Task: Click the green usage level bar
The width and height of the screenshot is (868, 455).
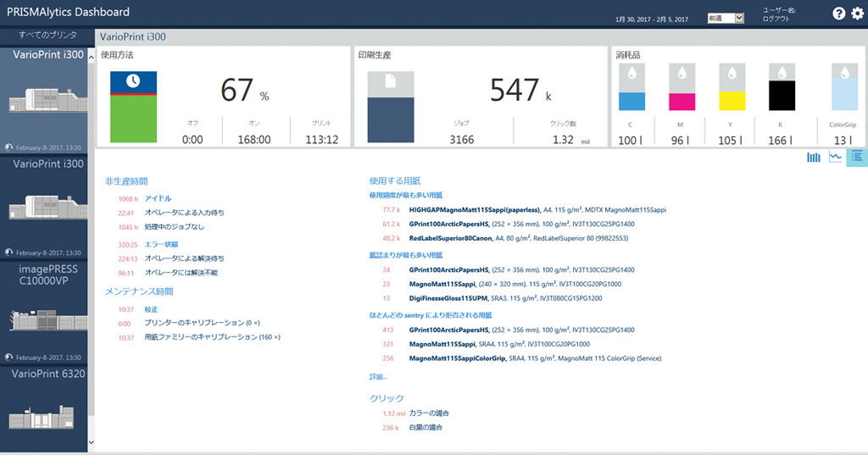Action: [133, 119]
